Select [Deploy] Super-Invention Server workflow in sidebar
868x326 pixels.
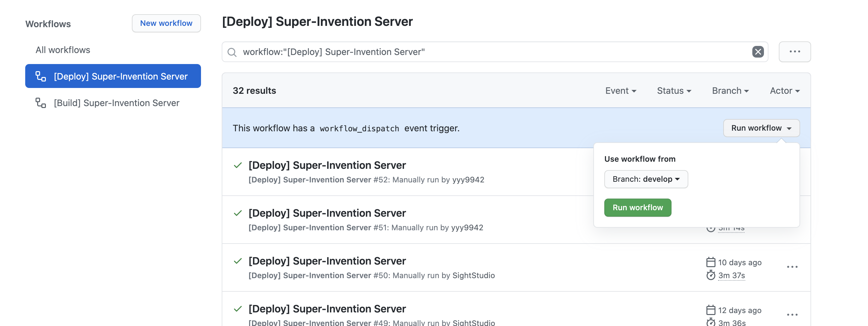click(x=113, y=76)
